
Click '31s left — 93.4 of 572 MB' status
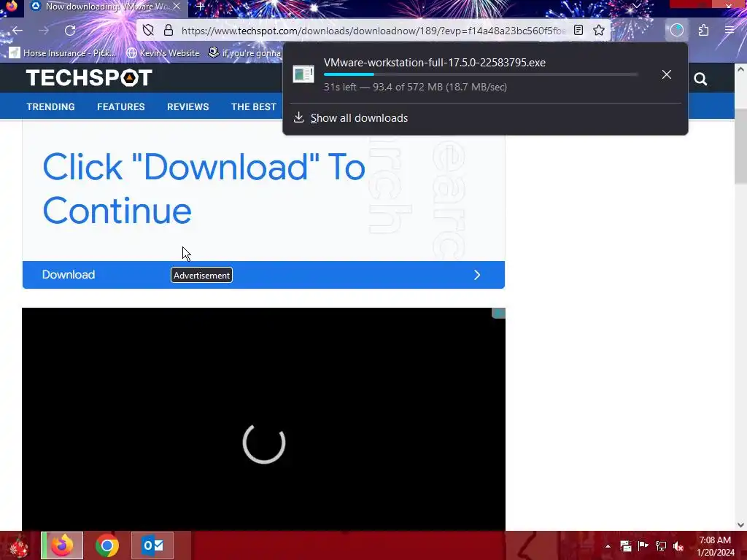pyautogui.click(x=415, y=87)
